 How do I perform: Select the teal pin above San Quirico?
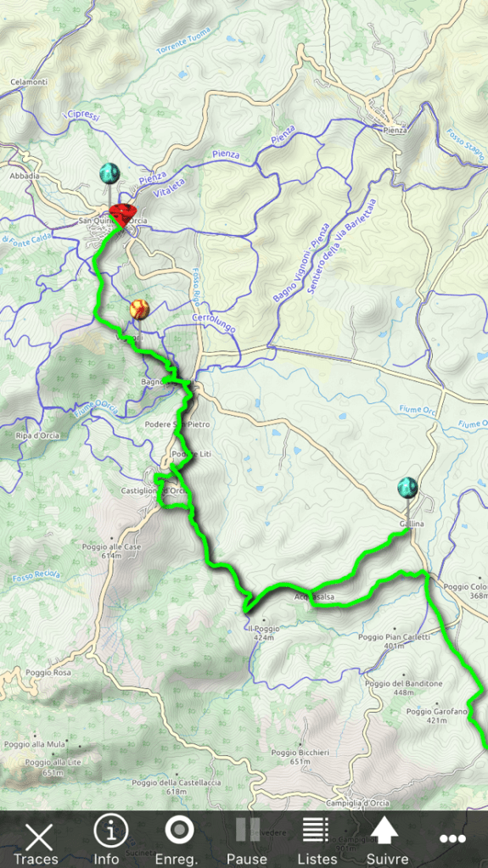109,174
